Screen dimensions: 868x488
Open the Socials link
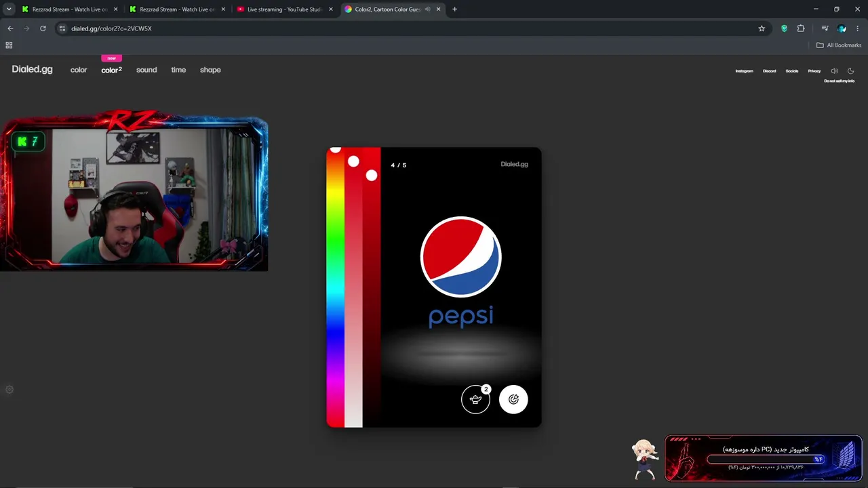(x=792, y=71)
